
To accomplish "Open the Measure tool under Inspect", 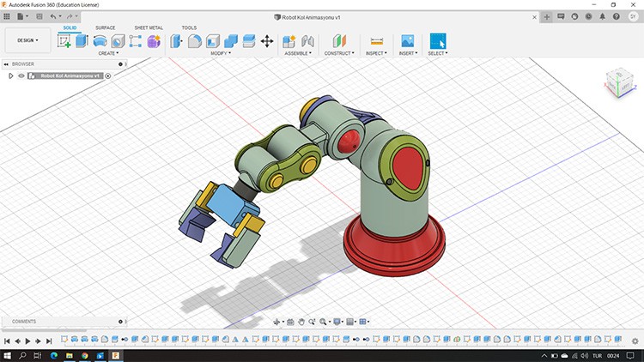I will (377, 41).
